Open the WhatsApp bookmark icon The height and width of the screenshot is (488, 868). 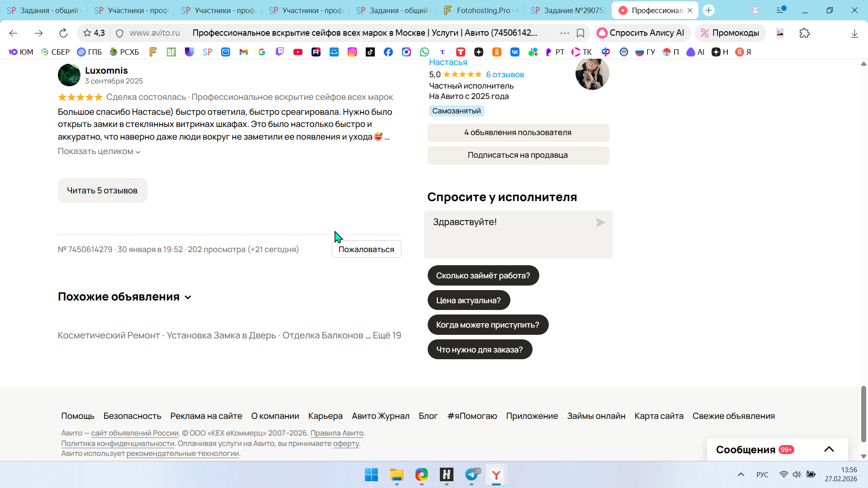pyautogui.click(x=424, y=52)
